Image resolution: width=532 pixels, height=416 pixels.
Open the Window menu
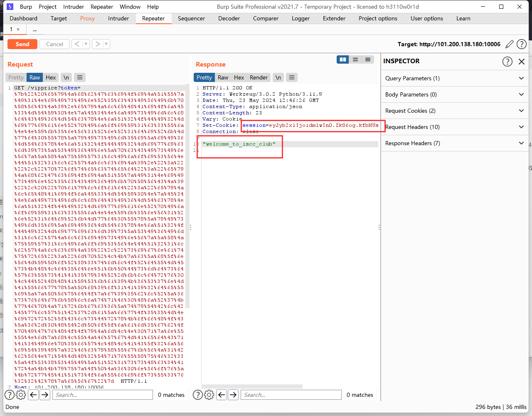pos(130,7)
